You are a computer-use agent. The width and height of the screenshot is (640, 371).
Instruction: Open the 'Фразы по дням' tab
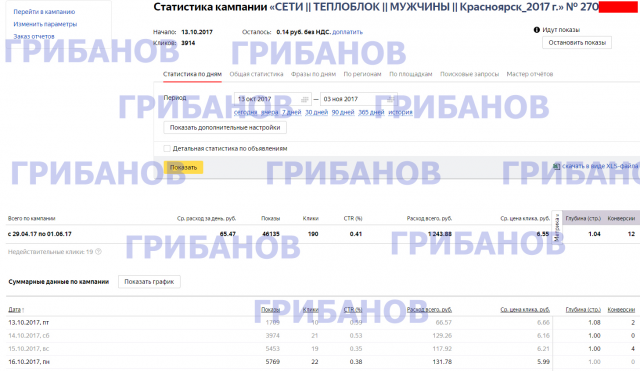point(313,74)
